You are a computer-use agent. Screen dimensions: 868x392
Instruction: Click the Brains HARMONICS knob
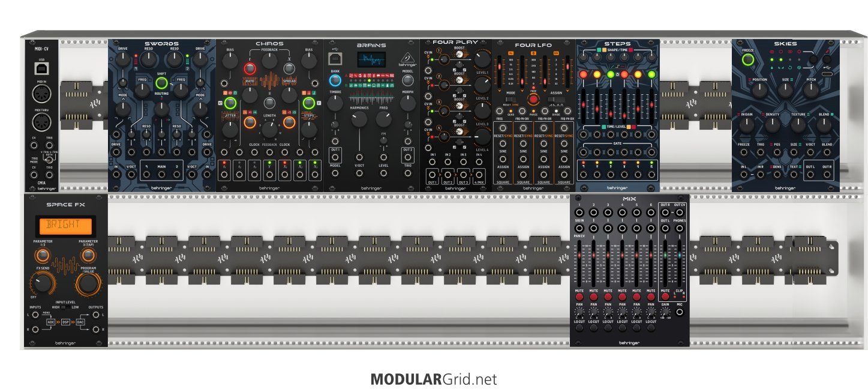coord(359,119)
